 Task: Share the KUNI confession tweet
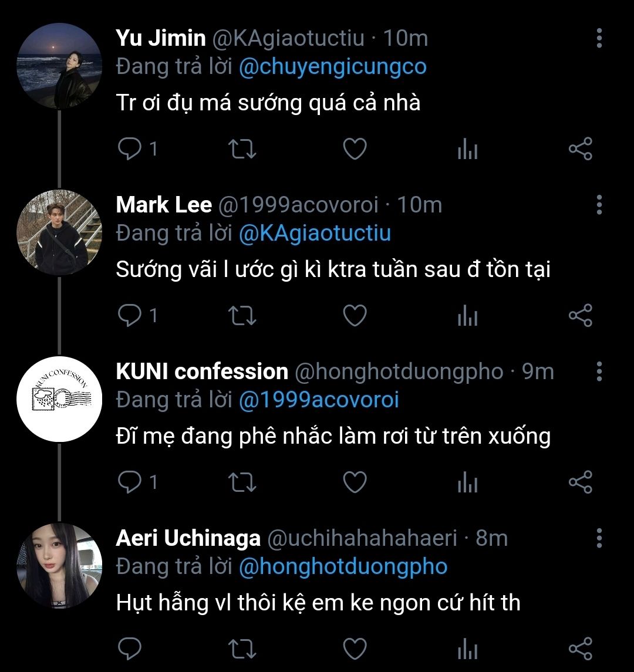click(581, 482)
